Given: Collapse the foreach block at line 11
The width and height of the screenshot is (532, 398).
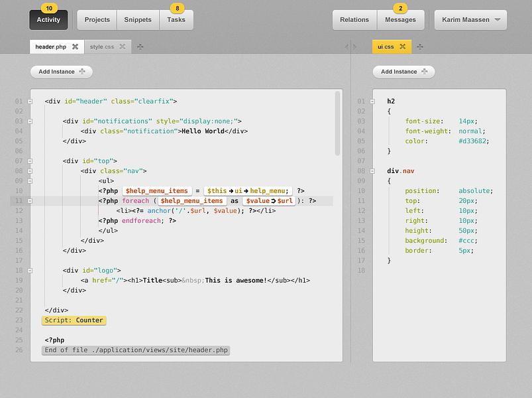Looking at the screenshot, I should pos(29,200).
